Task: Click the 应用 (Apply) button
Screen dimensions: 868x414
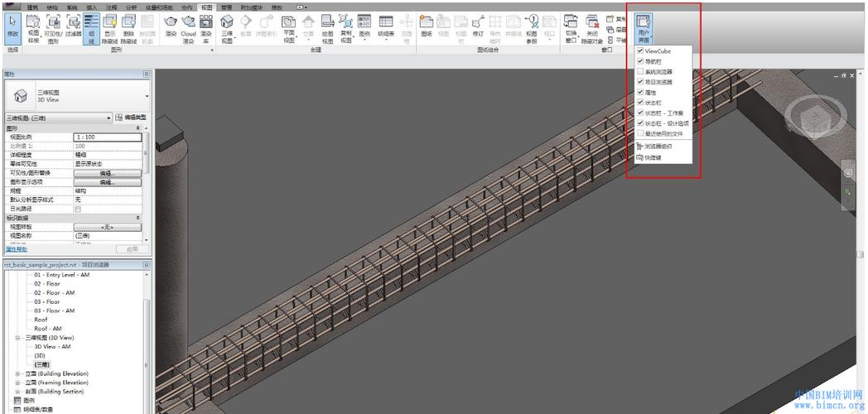Action: (132, 249)
